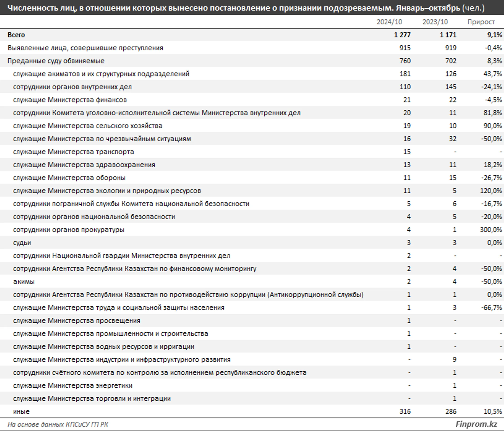Click "служащие Министерства финансов" row label
This screenshot has height=431, width=504.
[x=70, y=100]
